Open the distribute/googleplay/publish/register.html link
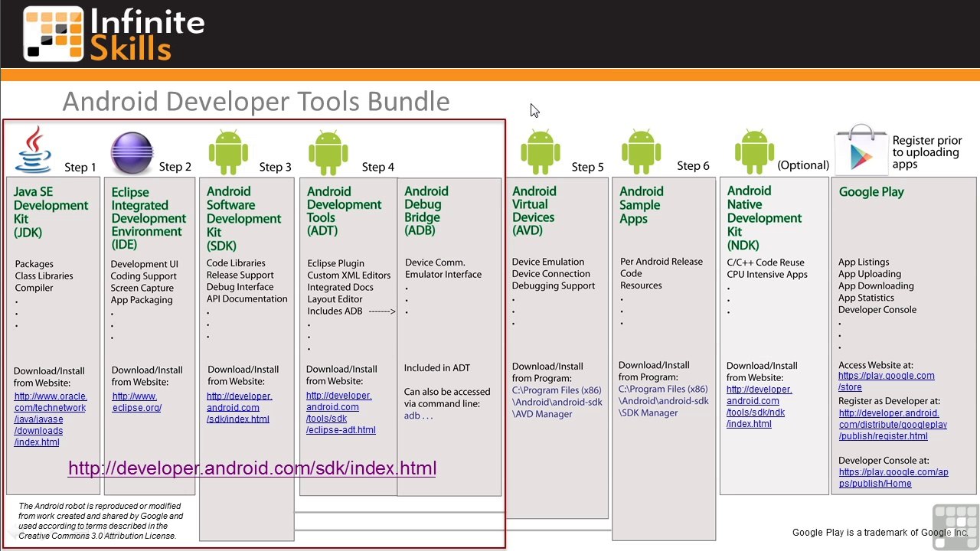Image resolution: width=980 pixels, height=551 pixels. point(893,425)
